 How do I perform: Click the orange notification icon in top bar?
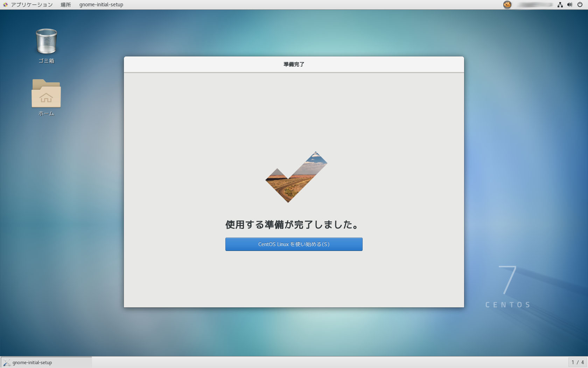[x=507, y=5]
